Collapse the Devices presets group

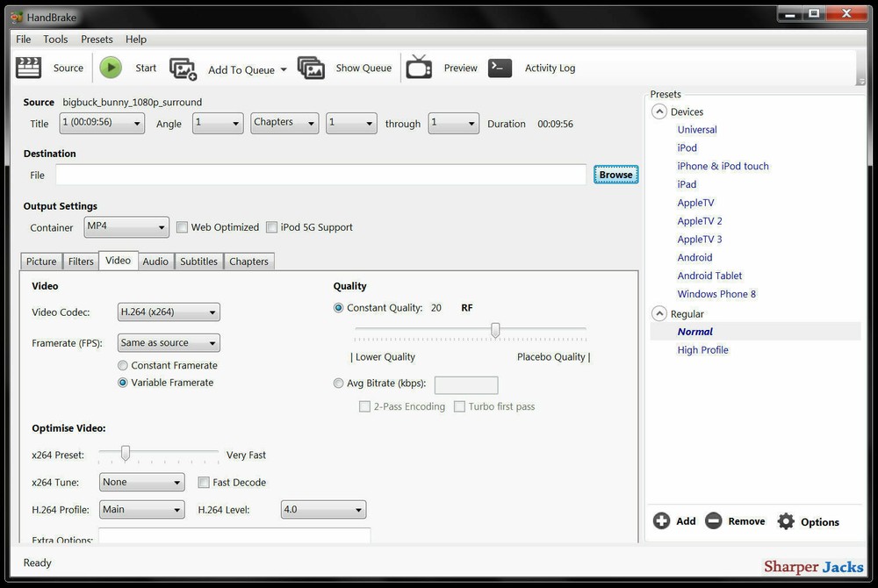tap(658, 111)
